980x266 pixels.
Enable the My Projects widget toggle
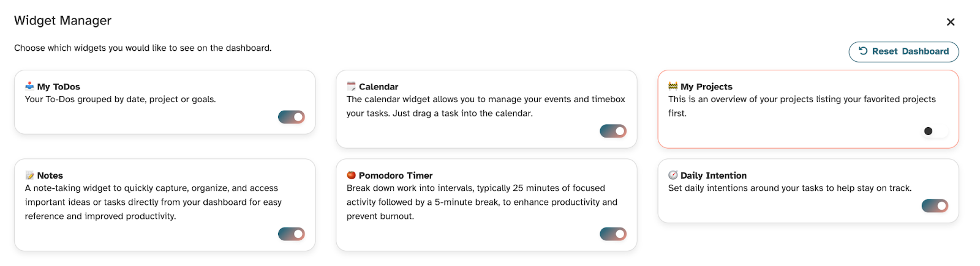click(935, 131)
